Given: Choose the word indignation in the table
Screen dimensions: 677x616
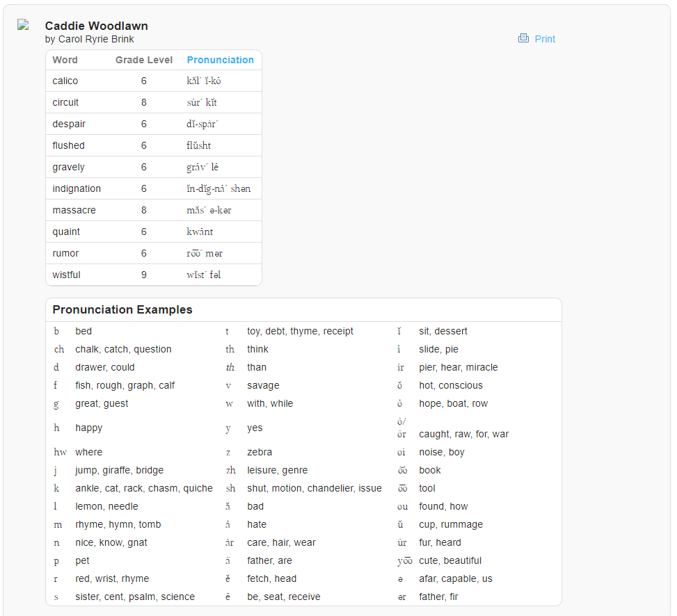Looking at the screenshot, I should [77, 188].
